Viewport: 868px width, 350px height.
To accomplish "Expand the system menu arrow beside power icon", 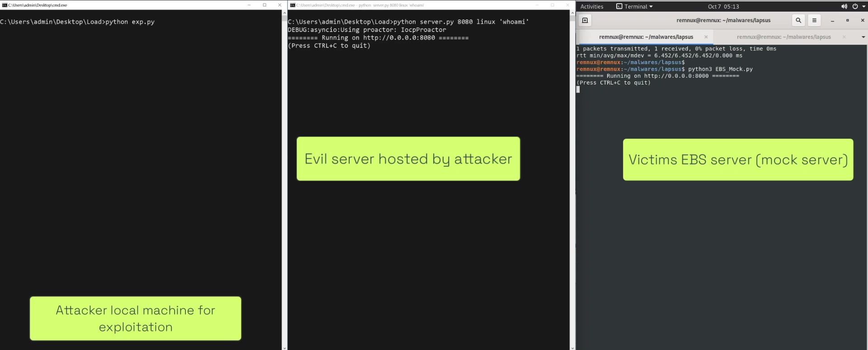I will (863, 6).
